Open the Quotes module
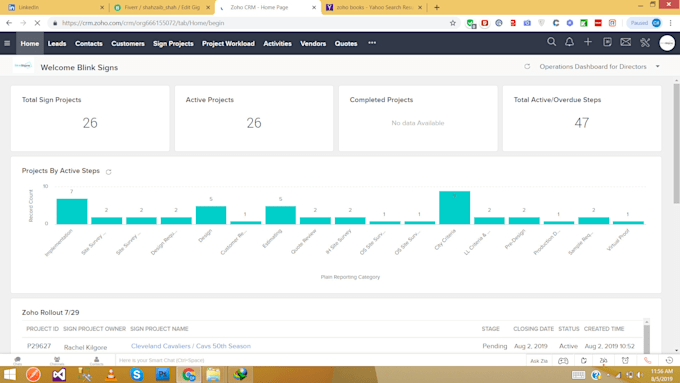This screenshot has width=680, height=383. (x=346, y=43)
